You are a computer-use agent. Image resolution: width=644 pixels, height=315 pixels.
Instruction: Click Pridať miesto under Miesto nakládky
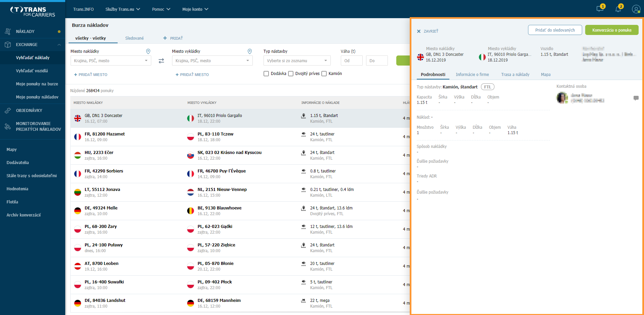click(x=91, y=75)
